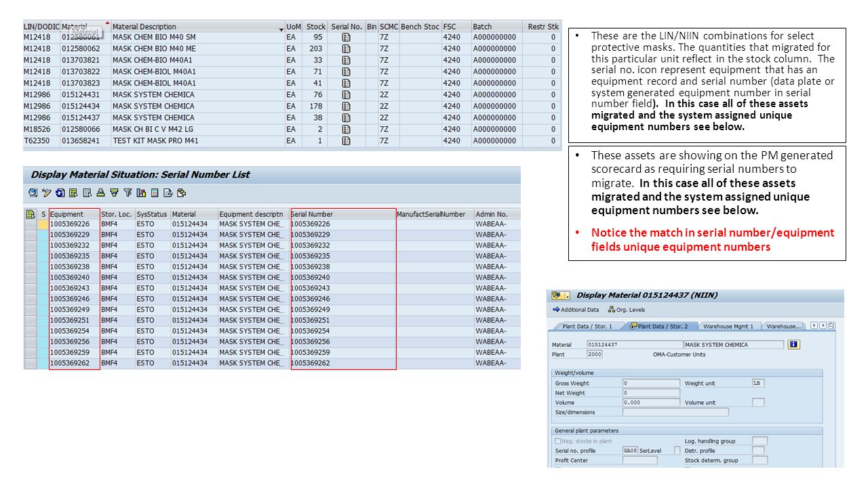This screenshot has width=868, height=488.
Task: Click the Display/Change pencil icon in the toolbar
Action: 47,192
